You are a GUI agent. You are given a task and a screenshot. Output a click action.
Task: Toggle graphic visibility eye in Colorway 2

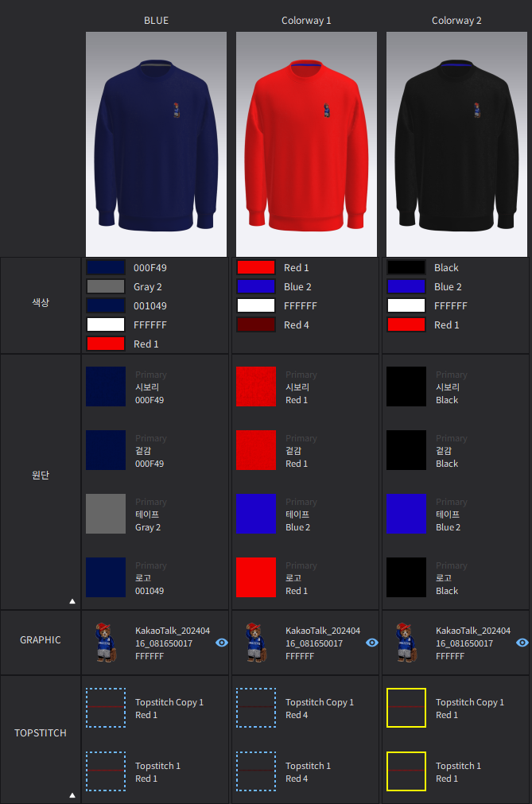(522, 643)
